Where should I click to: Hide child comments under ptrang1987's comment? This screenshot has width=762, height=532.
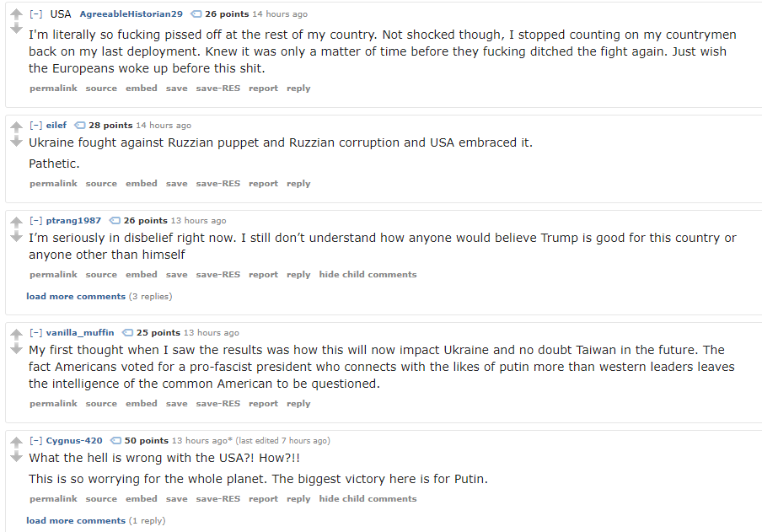[368, 275]
